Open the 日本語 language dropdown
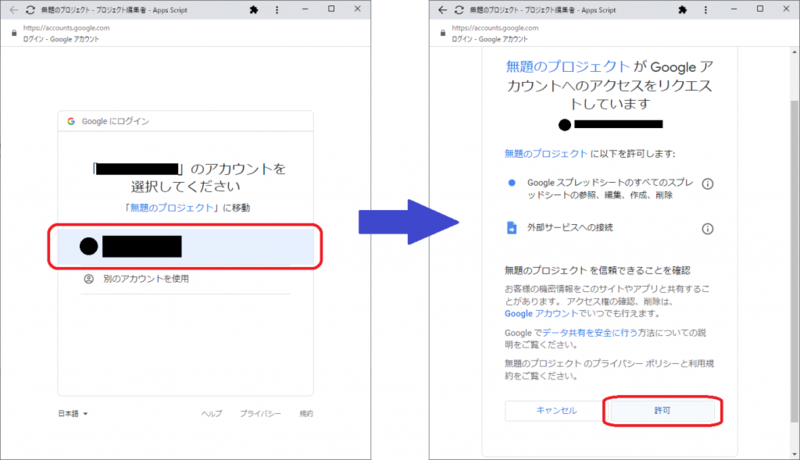Viewport: 800px width, 460px height. coord(73,414)
